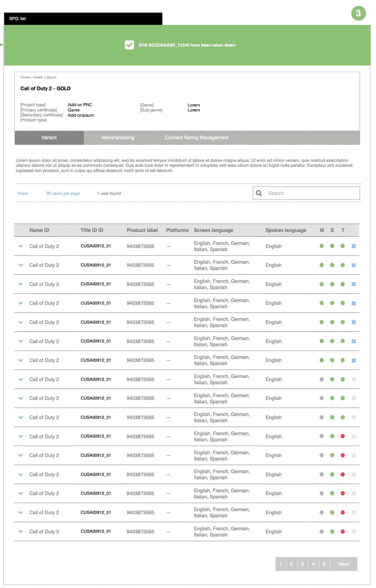
Task: Select the SPG: list tab header
Action: (x=83, y=19)
